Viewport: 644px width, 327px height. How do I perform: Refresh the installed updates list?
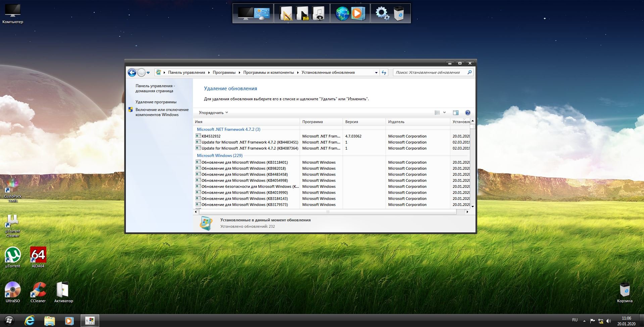(x=384, y=72)
